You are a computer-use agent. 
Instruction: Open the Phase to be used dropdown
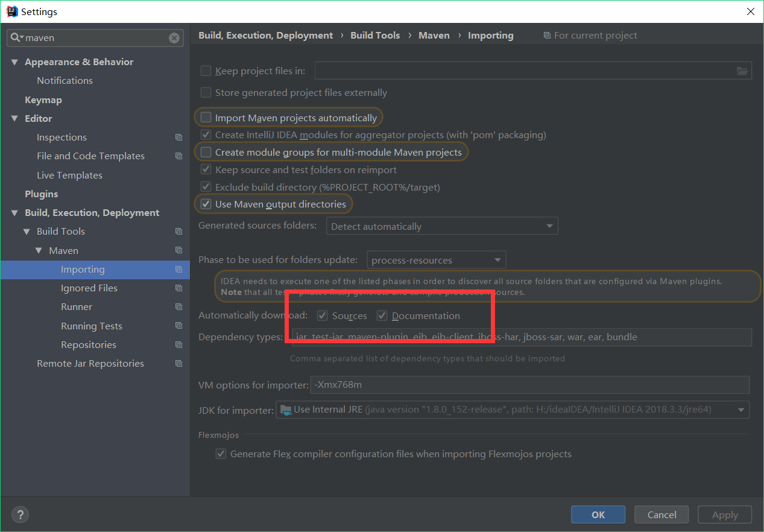point(498,259)
